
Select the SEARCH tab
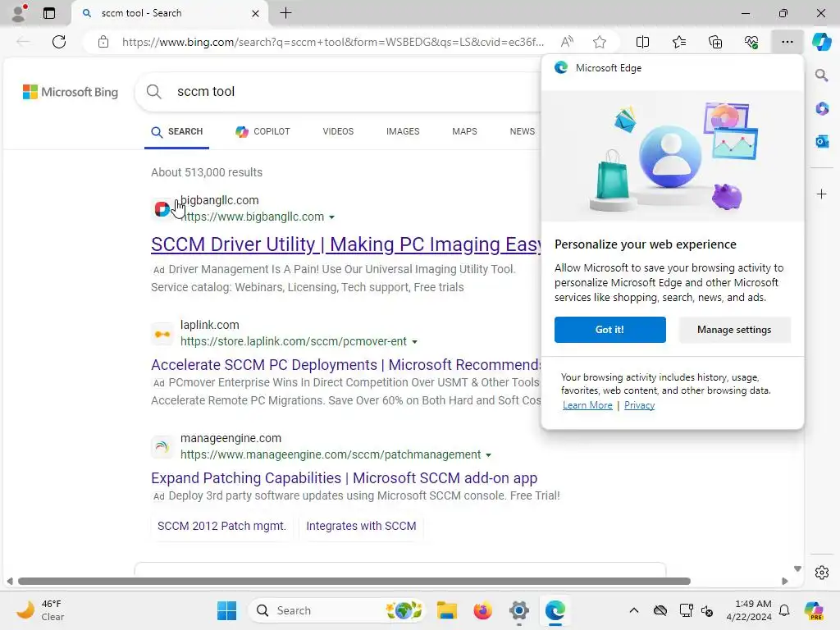coord(177,131)
